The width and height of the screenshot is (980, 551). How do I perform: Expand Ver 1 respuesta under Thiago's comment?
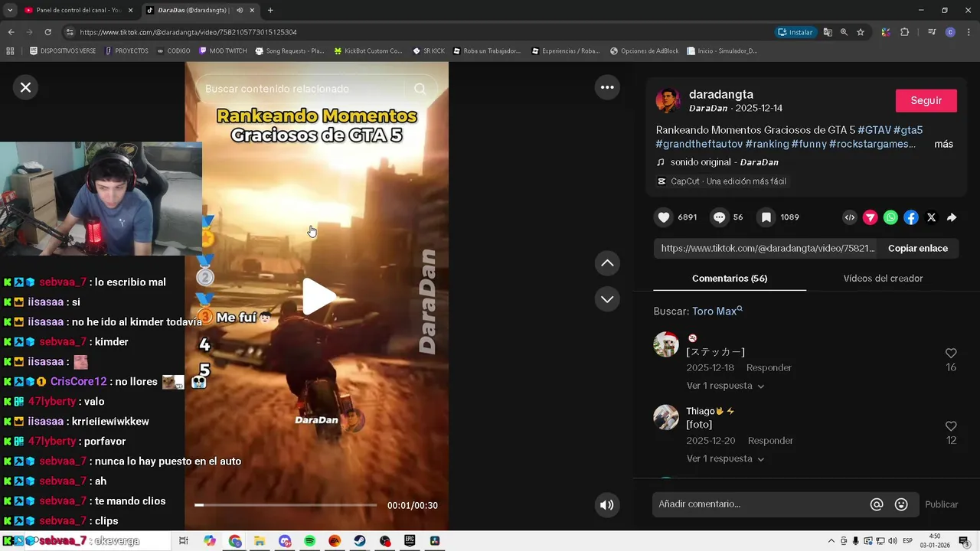(x=725, y=458)
